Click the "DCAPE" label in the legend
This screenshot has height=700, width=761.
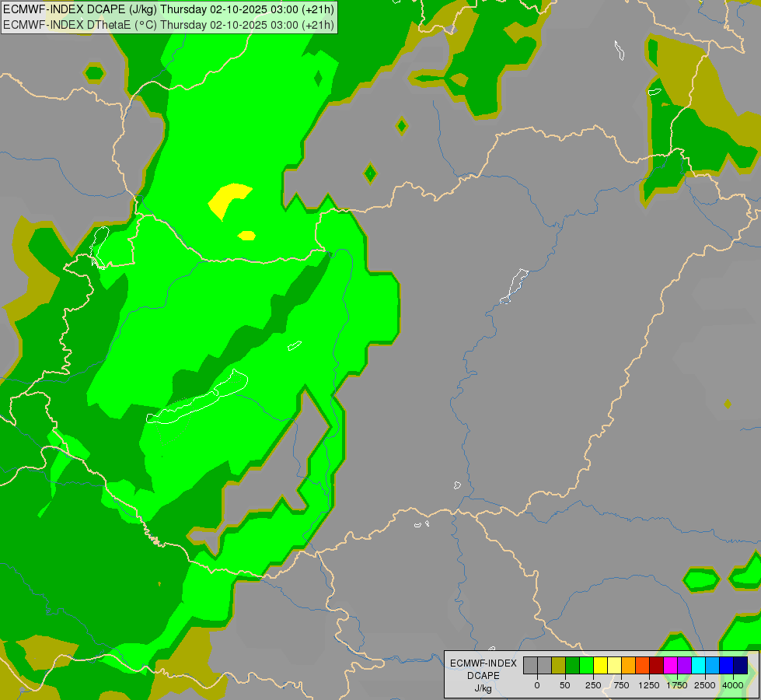pos(483,676)
